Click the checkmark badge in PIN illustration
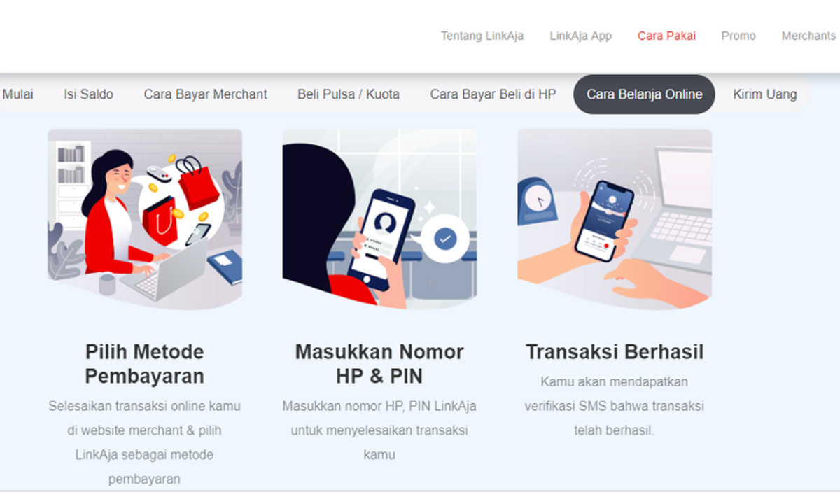 444,239
